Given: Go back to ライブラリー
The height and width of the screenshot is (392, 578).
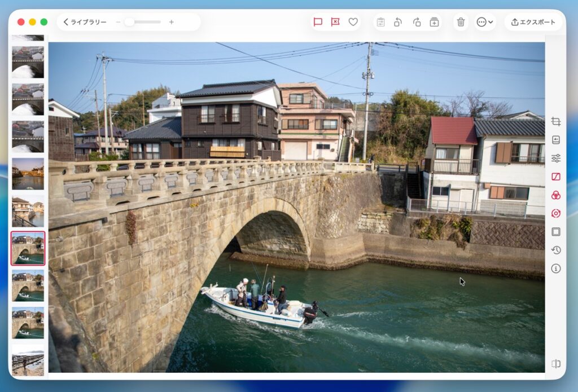Looking at the screenshot, I should click(x=85, y=22).
